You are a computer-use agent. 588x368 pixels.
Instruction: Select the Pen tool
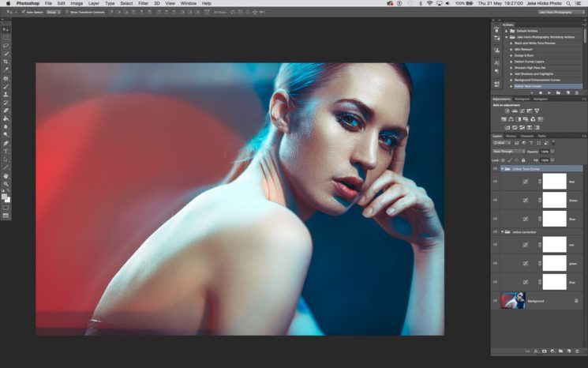coord(6,143)
